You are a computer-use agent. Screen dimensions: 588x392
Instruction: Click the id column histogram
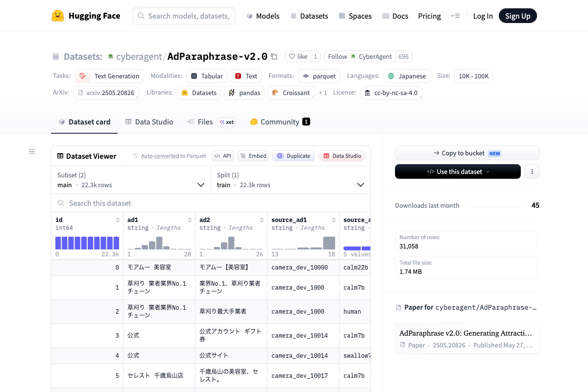tap(87, 243)
